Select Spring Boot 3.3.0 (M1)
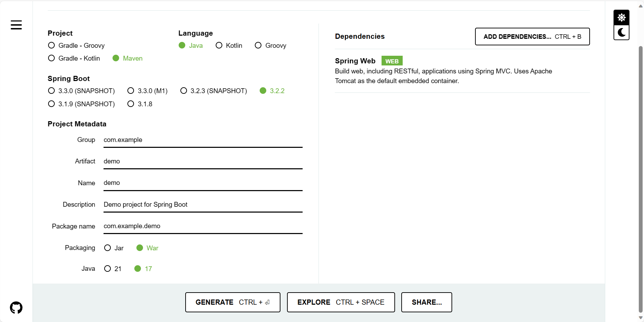Image resolution: width=644 pixels, height=322 pixels. coord(147,91)
